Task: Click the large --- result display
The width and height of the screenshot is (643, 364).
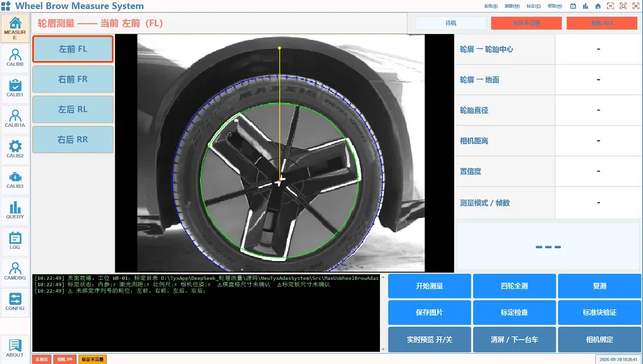Action: tap(548, 247)
